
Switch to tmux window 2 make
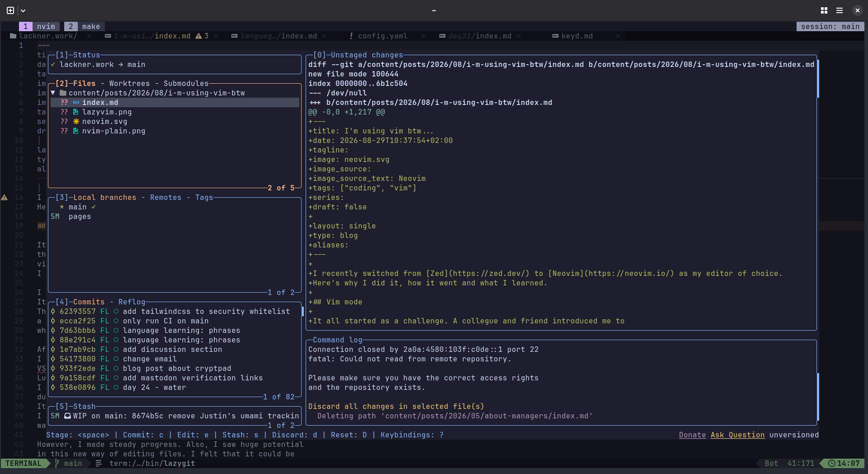85,26
